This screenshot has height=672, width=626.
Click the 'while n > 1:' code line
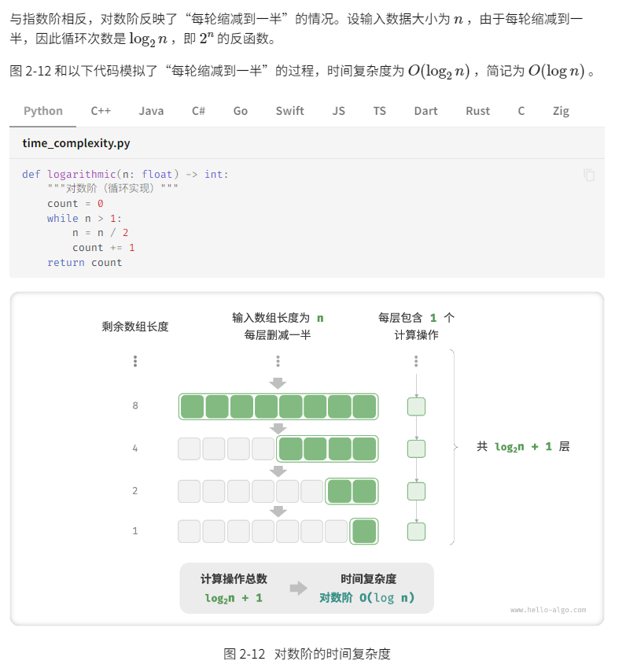[84, 219]
